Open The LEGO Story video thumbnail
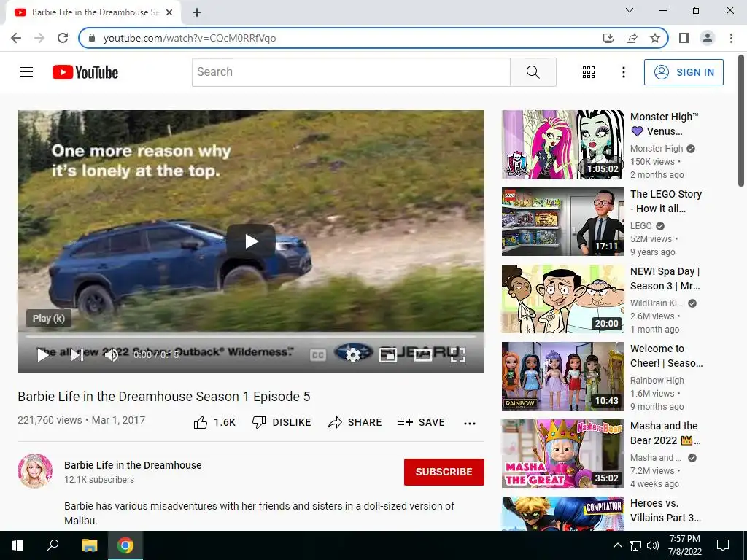Screen dimensions: 747x560 (x=563, y=222)
